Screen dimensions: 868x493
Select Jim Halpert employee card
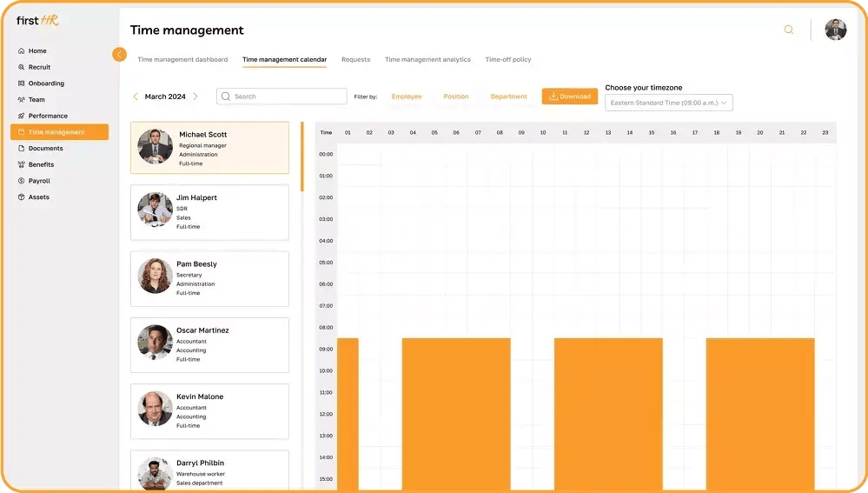pyautogui.click(x=209, y=212)
